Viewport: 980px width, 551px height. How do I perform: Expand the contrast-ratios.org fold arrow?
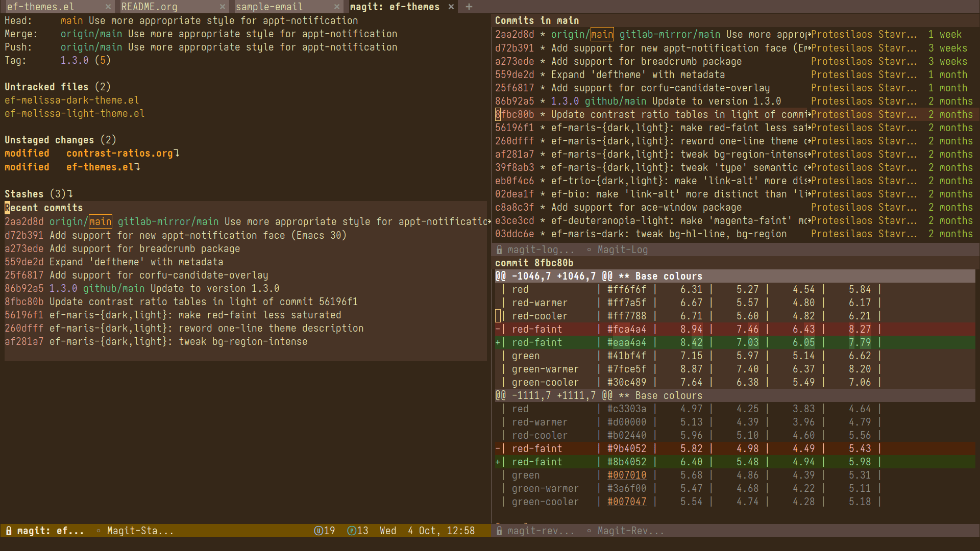(177, 153)
